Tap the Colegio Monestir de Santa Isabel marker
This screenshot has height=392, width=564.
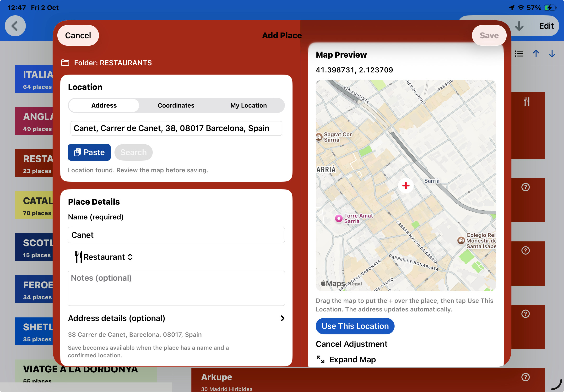(x=461, y=240)
